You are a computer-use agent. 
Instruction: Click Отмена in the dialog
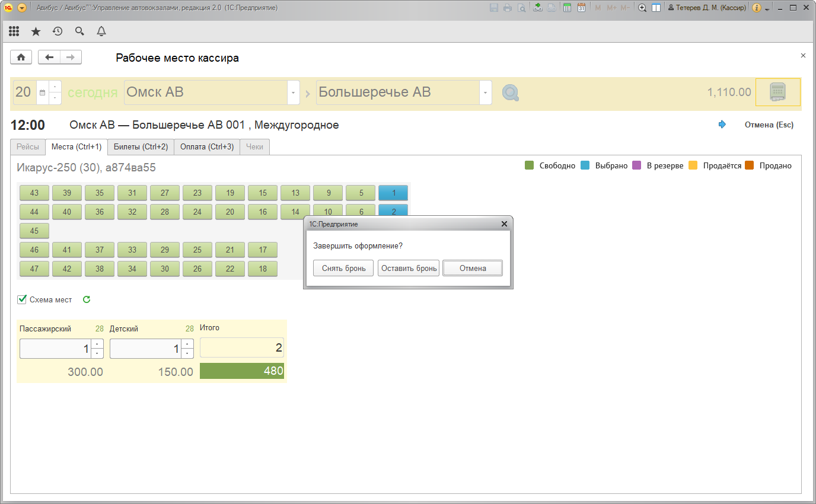pos(473,269)
